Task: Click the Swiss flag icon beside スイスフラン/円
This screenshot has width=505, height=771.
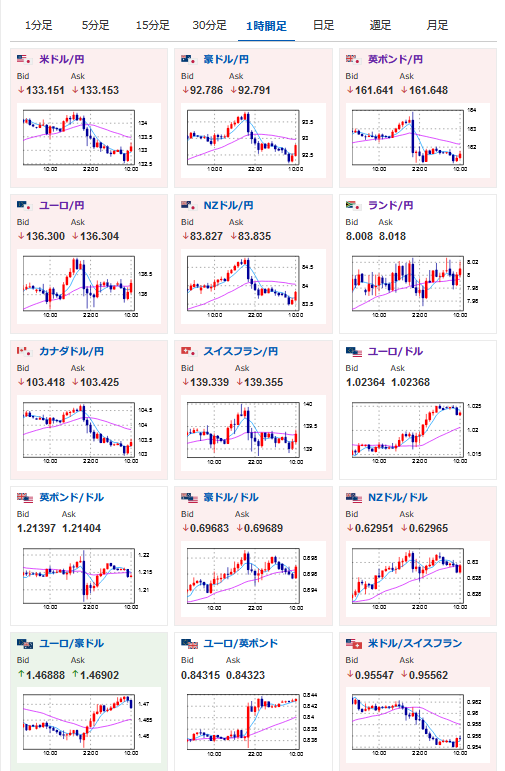Action: (x=189, y=352)
